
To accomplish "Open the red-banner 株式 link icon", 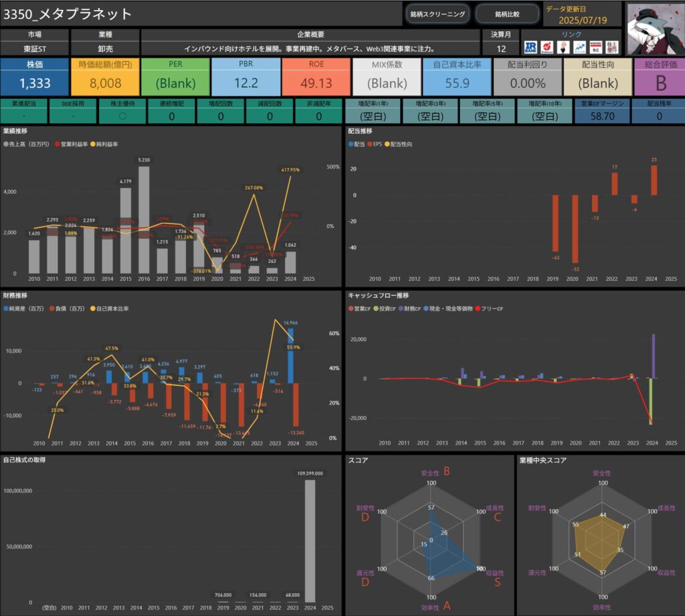I will pos(595,47).
